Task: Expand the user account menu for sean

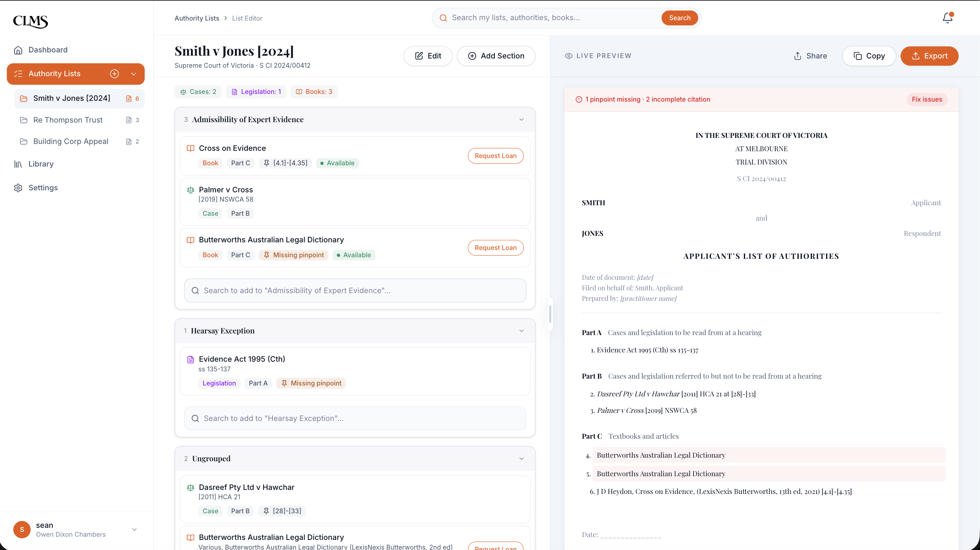Action: (x=134, y=529)
